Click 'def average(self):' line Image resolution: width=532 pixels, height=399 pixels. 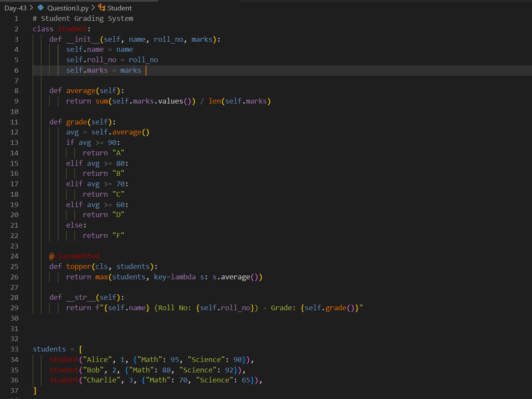[x=86, y=91]
